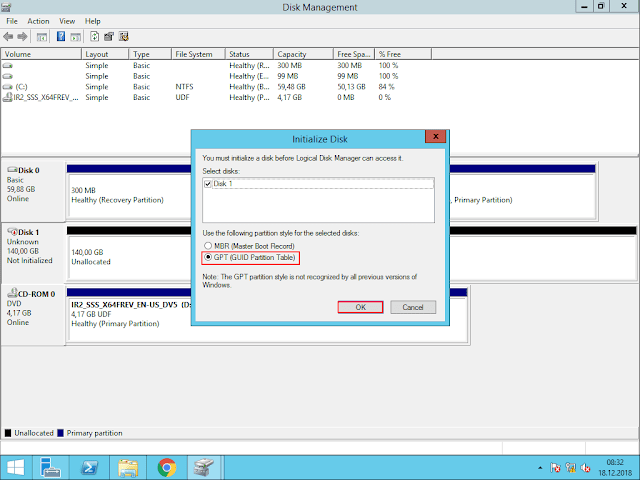Sort by the Free Spa... column header
640x480 pixels.
coord(354,54)
